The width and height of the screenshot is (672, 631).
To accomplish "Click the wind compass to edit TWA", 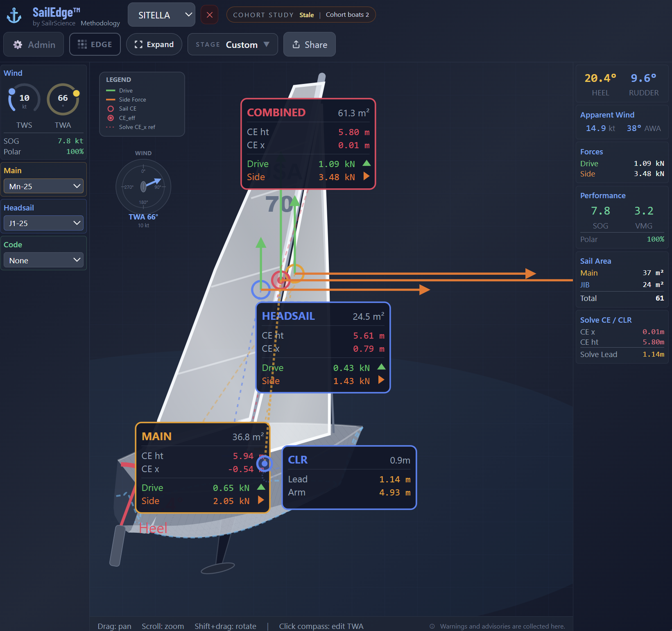I will [143, 186].
